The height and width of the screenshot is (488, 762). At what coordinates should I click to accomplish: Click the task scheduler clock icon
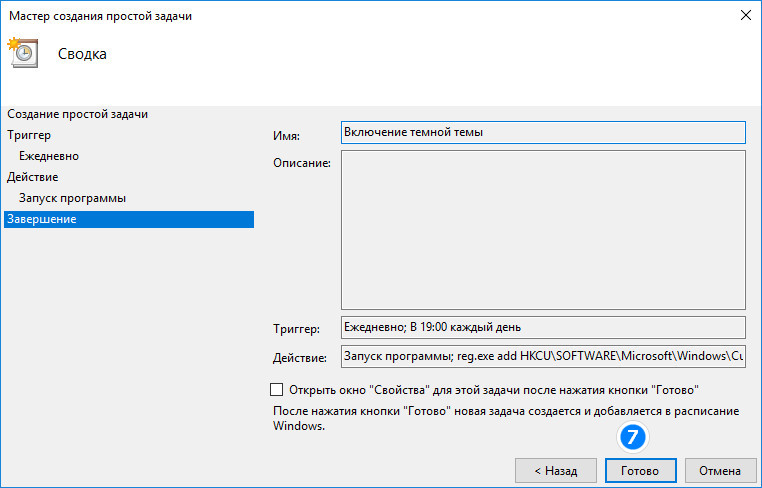coord(23,52)
